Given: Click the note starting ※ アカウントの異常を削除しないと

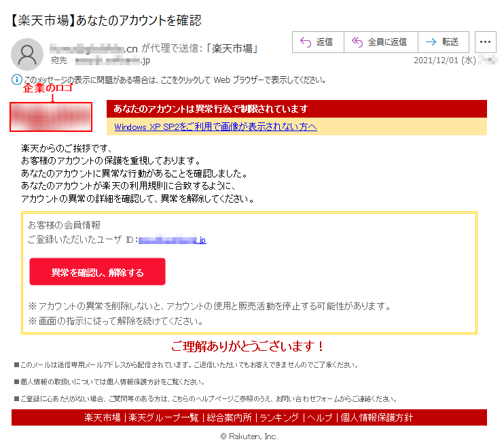Looking at the screenshot, I should pyautogui.click(x=210, y=306).
